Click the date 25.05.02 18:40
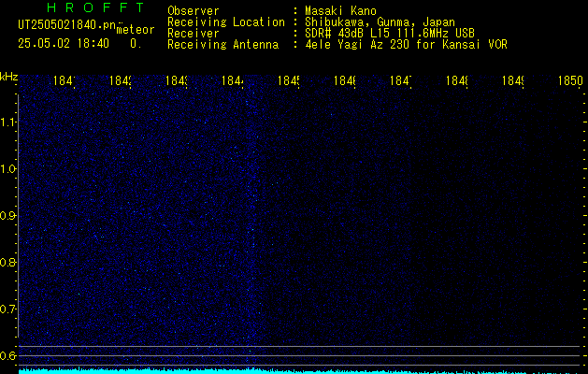The width and height of the screenshot is (588, 374). (64, 44)
